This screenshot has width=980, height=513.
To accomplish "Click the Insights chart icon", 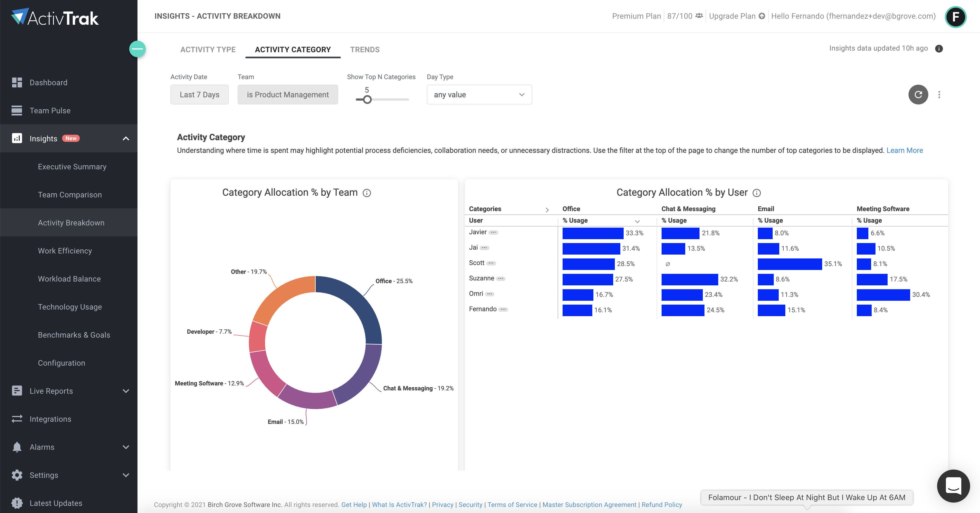I will (x=17, y=139).
